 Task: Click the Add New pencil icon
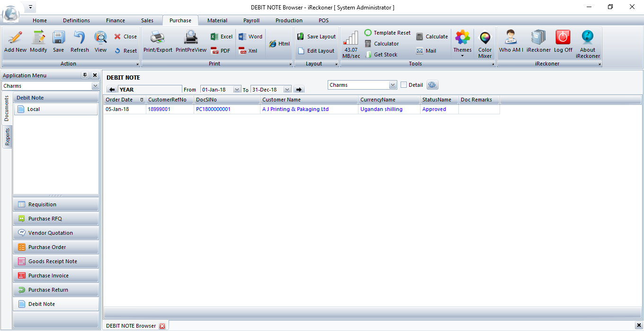(15, 38)
